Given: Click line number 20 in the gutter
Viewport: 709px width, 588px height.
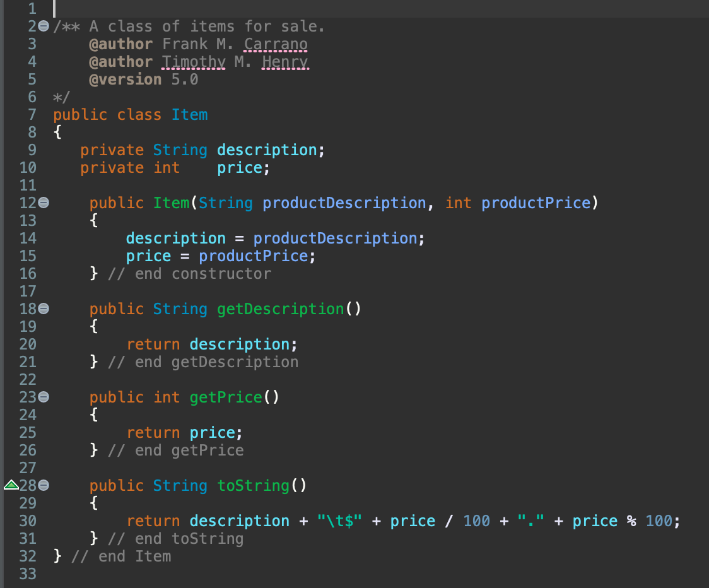Looking at the screenshot, I should tap(29, 344).
